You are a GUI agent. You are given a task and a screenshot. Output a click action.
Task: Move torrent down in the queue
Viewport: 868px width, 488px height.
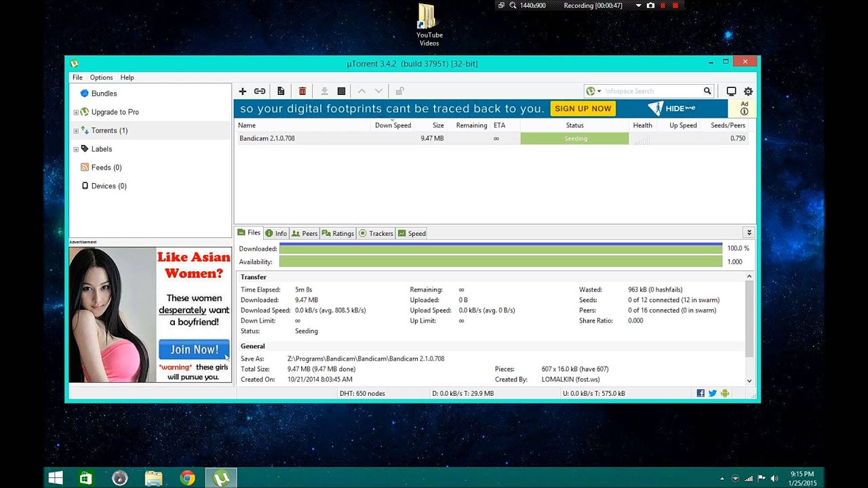[x=378, y=91]
